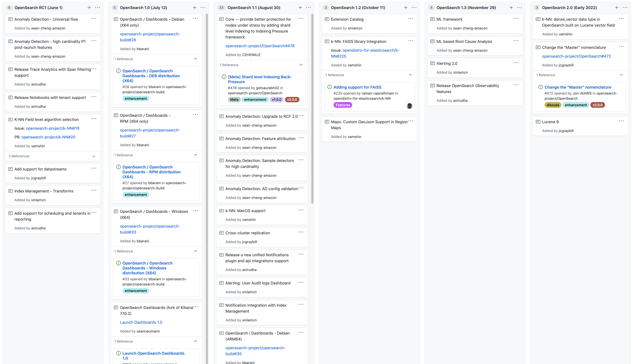Viewport: 633px width, 364px height.
Task: Open OpenSearch RC1 column options menu
Action: click(97, 8)
